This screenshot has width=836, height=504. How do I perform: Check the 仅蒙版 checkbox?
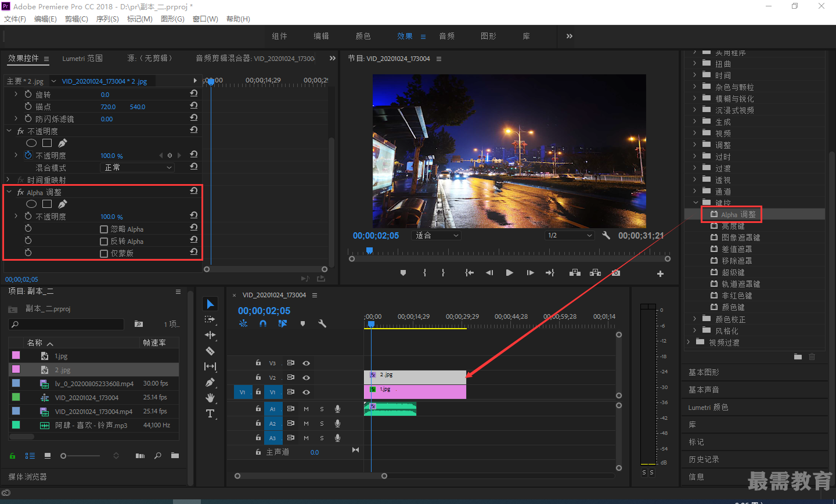coord(104,254)
